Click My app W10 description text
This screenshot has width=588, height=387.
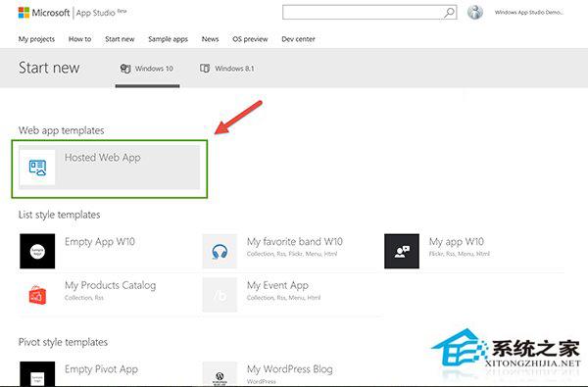(x=459, y=254)
